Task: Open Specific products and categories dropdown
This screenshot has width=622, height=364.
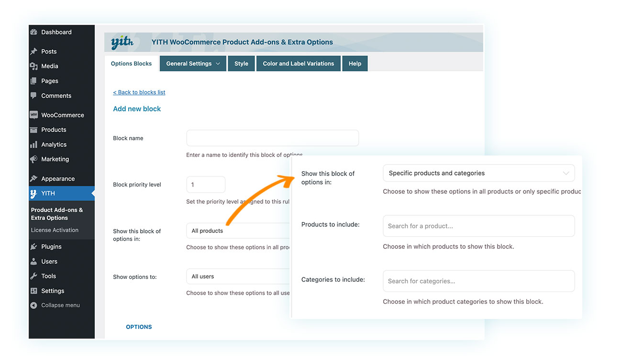Action: [479, 173]
